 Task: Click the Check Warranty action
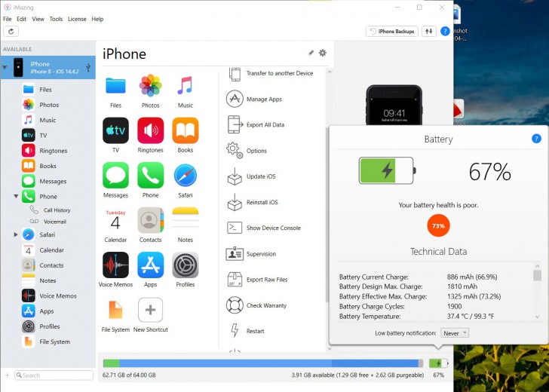256,305
